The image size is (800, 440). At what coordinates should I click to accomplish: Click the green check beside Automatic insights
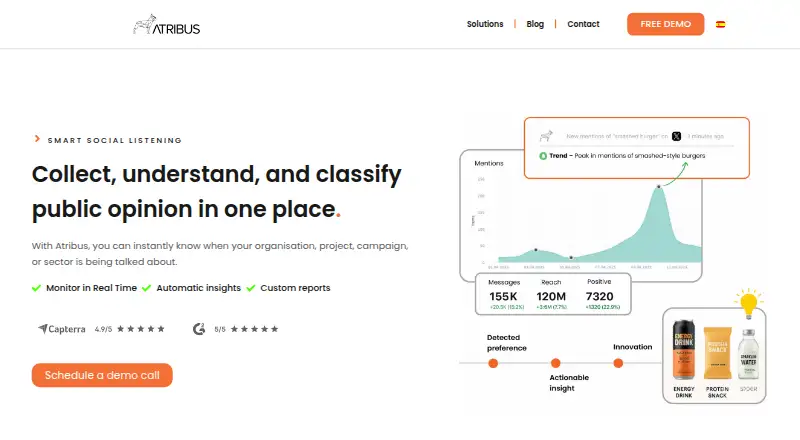point(146,288)
